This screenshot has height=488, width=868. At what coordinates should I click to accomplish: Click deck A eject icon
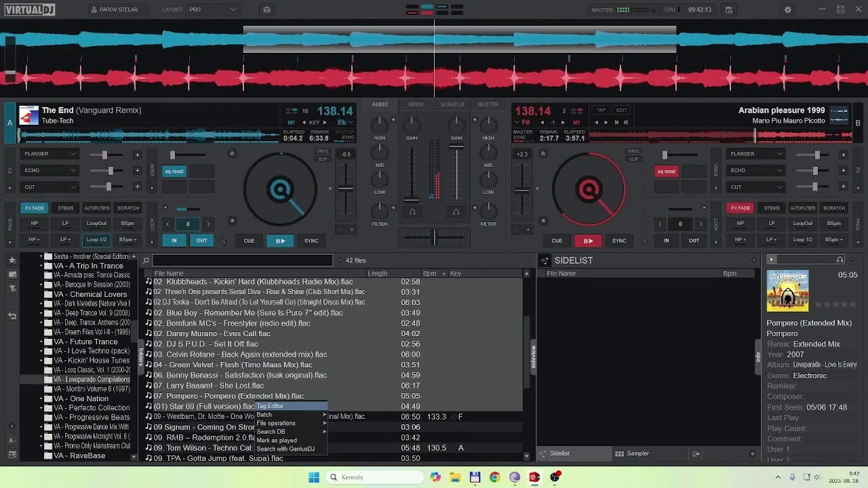[232, 153]
